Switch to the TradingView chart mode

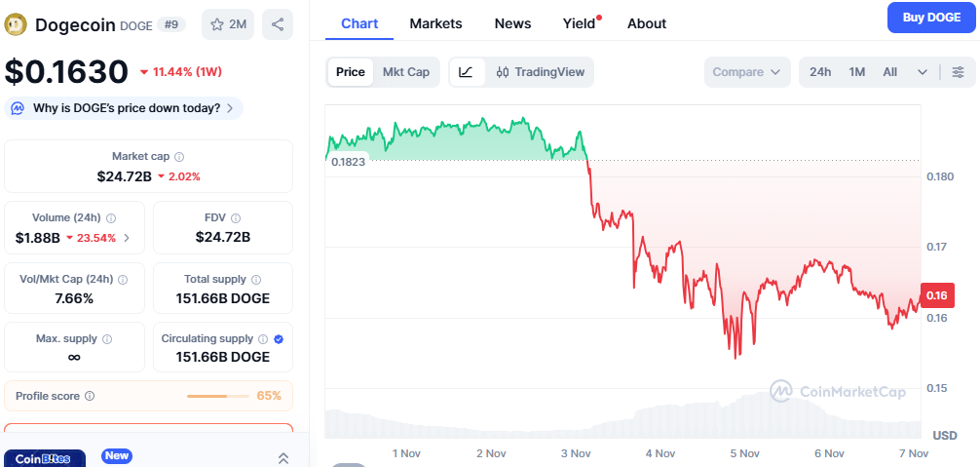coord(541,72)
